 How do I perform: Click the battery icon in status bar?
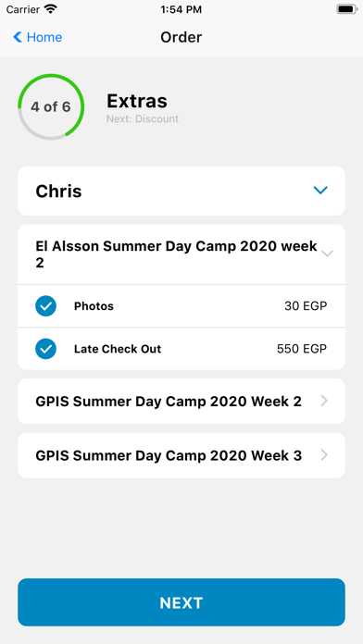(x=346, y=9)
